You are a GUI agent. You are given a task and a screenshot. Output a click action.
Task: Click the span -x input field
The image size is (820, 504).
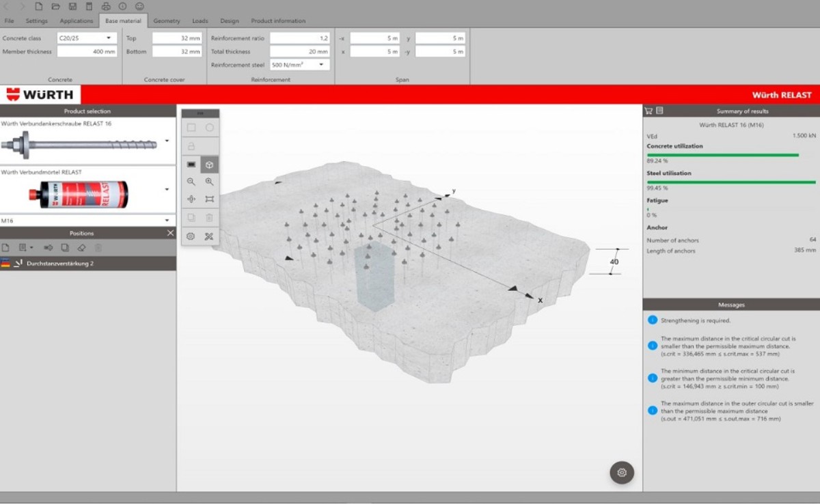[x=375, y=38]
